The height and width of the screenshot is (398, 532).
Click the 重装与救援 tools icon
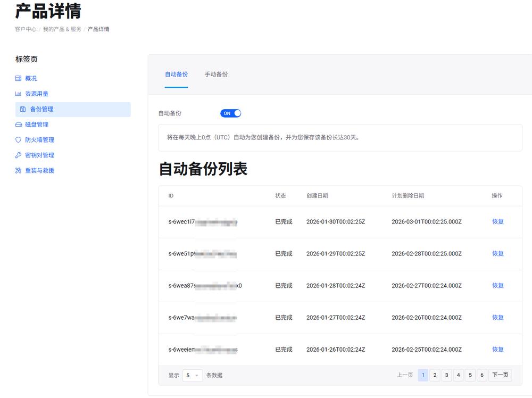click(19, 171)
